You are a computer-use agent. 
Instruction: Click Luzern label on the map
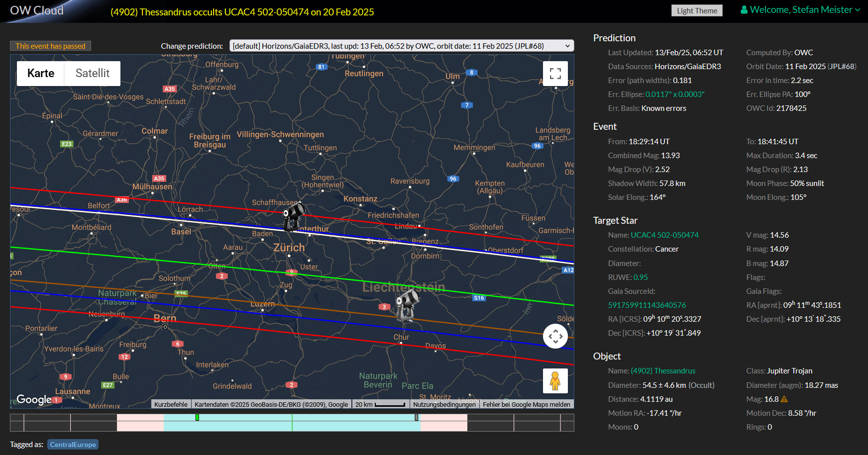tap(263, 304)
